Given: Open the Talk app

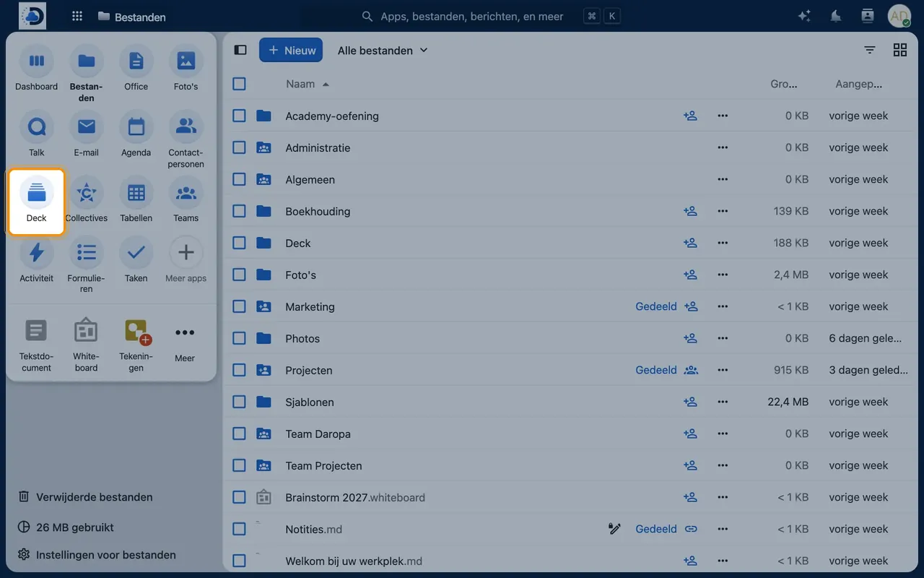Looking at the screenshot, I should pyautogui.click(x=36, y=134).
